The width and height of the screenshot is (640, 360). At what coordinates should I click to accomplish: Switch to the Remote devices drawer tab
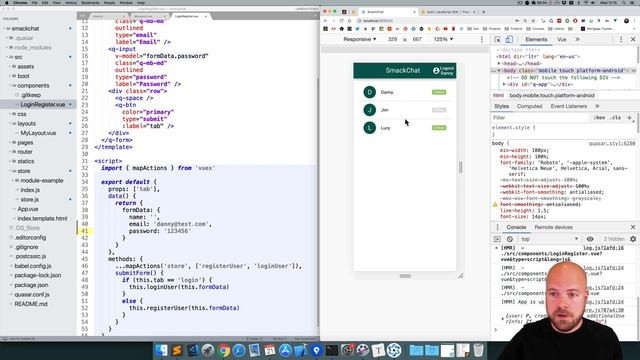point(553,227)
